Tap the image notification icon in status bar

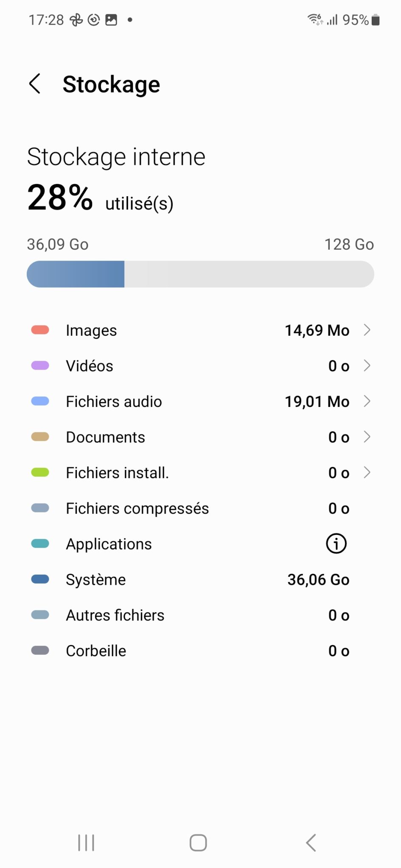pos(111,20)
